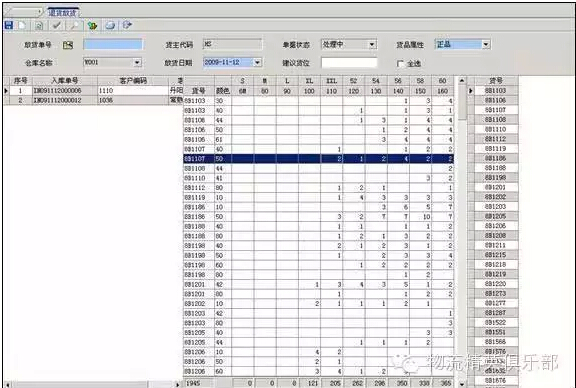This screenshot has height=388, width=576.
Task: Click inside the empty 建议货位 field
Action: pos(349,62)
